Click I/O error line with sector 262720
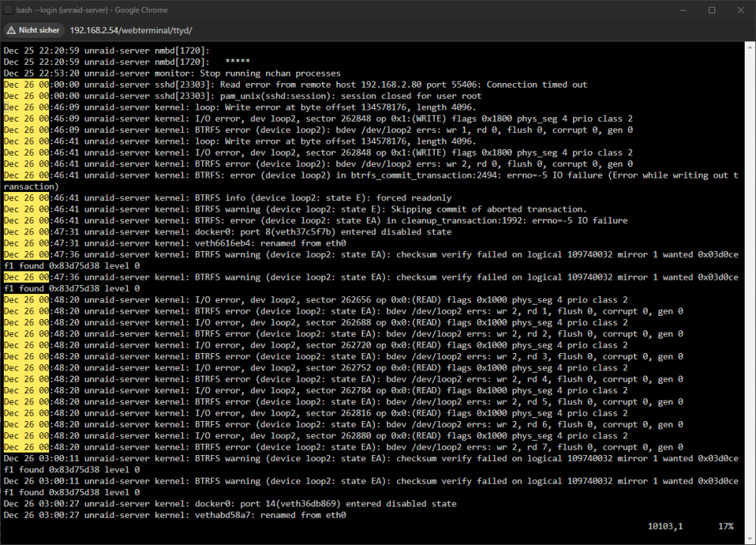The height and width of the screenshot is (545, 756). click(316, 345)
